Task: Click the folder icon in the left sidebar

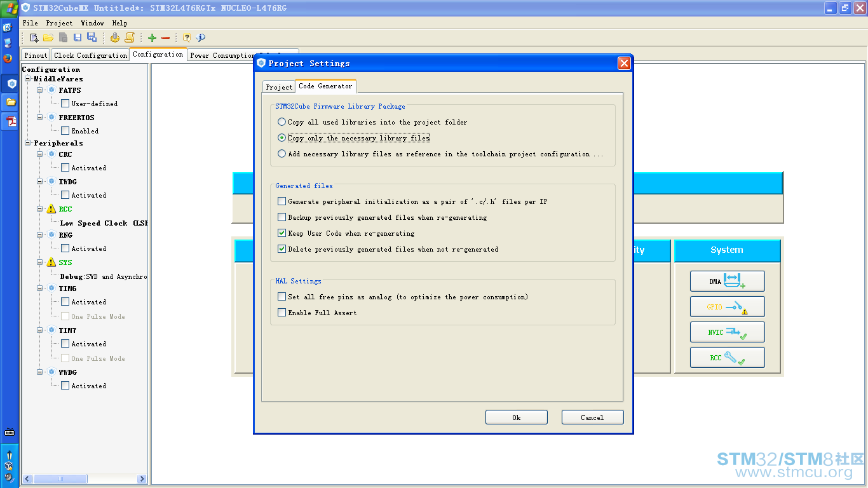Action: click(x=11, y=102)
